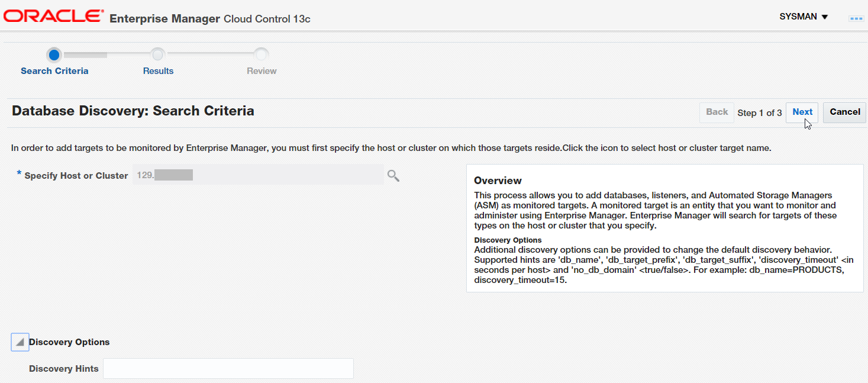Click the Discovery Hints label
868x383 pixels.
coord(64,369)
